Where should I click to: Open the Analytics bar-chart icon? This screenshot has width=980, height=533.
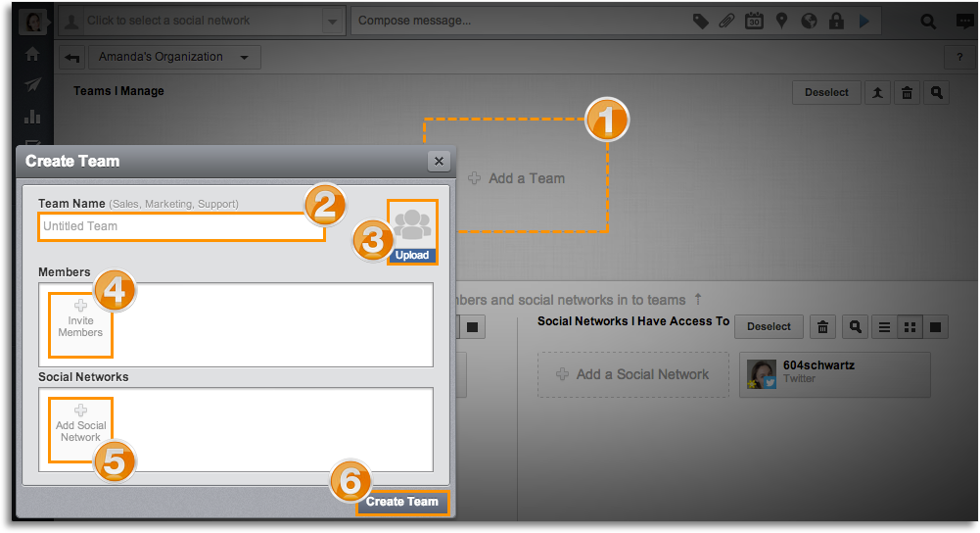pyautogui.click(x=32, y=117)
